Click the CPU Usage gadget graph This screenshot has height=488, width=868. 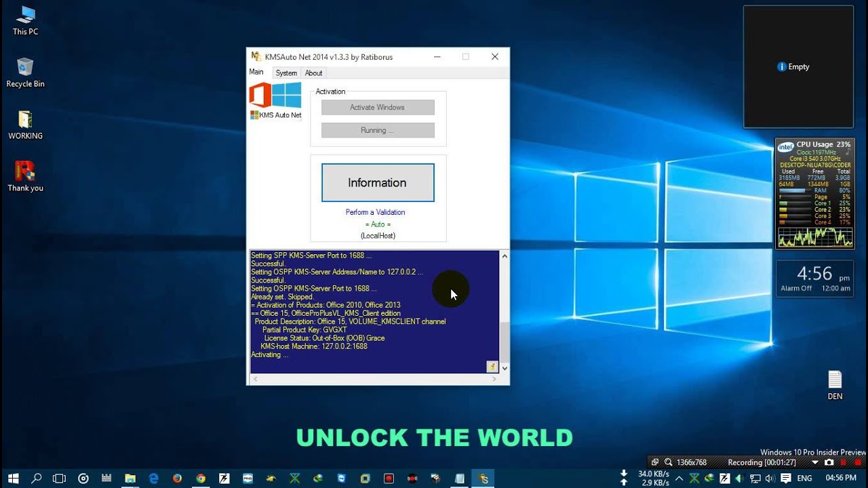pos(815,237)
